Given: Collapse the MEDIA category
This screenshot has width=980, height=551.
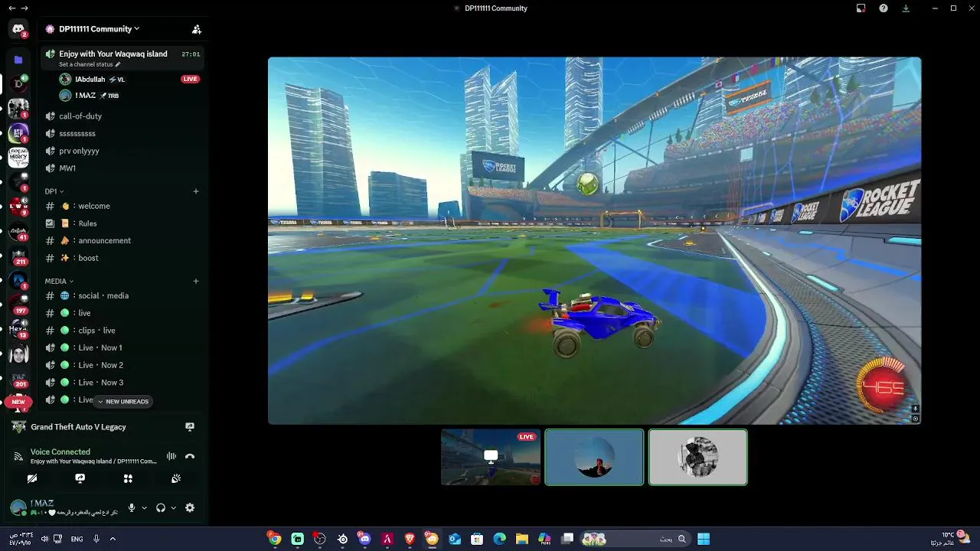Looking at the screenshot, I should click(x=59, y=281).
